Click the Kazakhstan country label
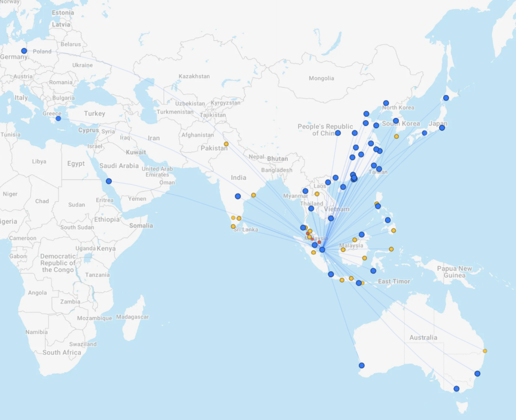516x420 pixels. tap(194, 76)
